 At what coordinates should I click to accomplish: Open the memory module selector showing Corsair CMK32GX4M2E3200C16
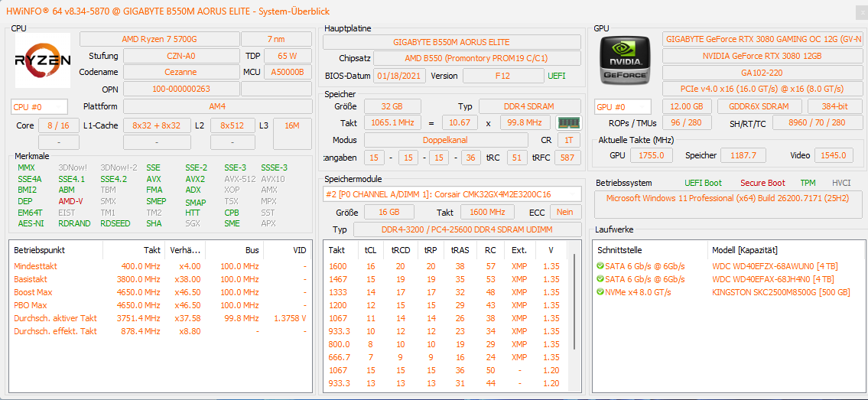click(452, 193)
